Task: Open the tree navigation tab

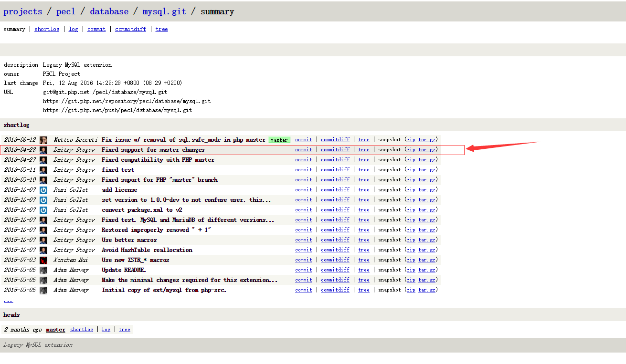Action: click(x=161, y=29)
